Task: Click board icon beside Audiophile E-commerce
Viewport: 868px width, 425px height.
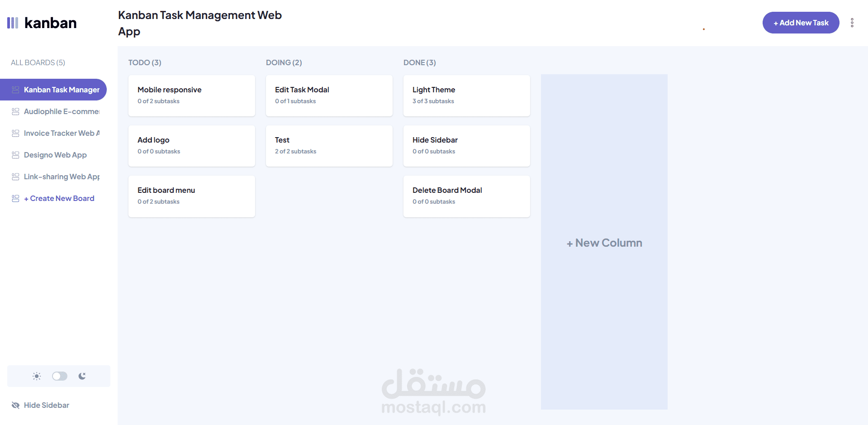Action: pos(15,111)
